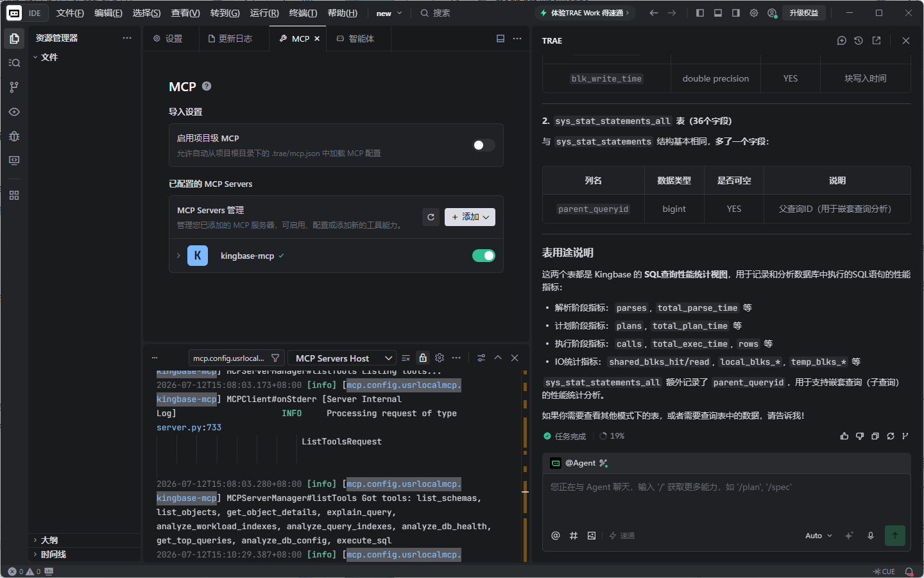Open the MCP Servers Host output channel dropdown
Image resolution: width=924 pixels, height=578 pixels.
[x=342, y=358]
